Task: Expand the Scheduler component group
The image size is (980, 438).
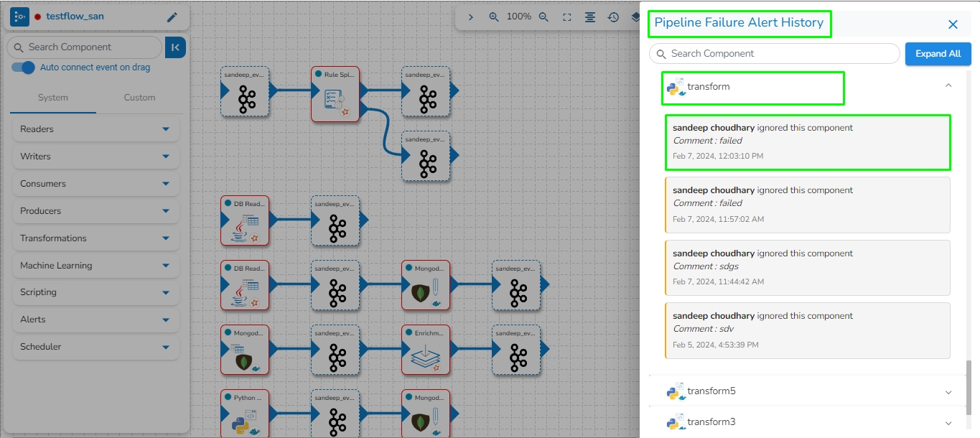Action: [x=96, y=347]
